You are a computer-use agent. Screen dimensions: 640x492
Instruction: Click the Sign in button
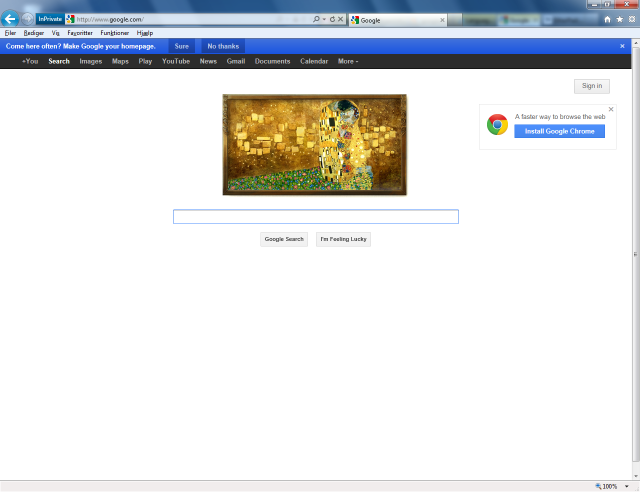(x=592, y=86)
